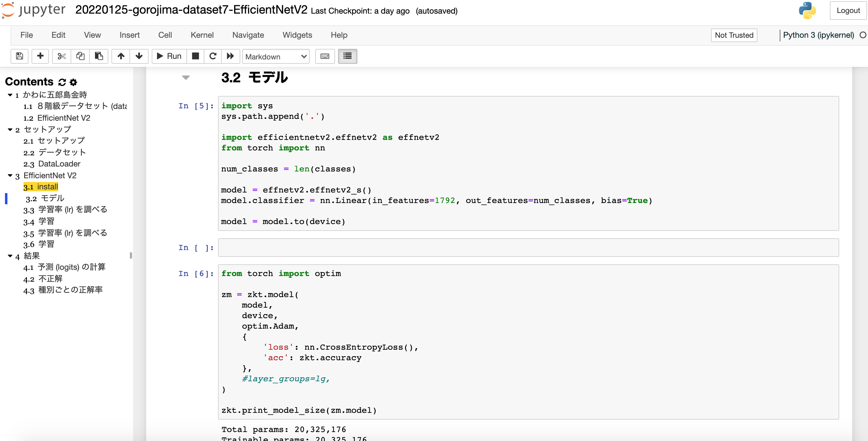Click the Python logo icon
The height and width of the screenshot is (441, 868).
(x=807, y=11)
